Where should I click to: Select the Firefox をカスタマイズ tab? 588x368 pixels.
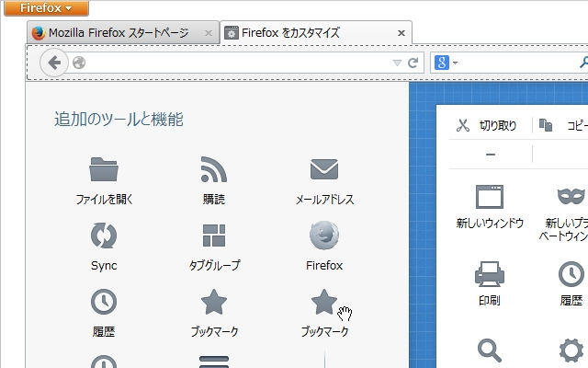point(316,33)
